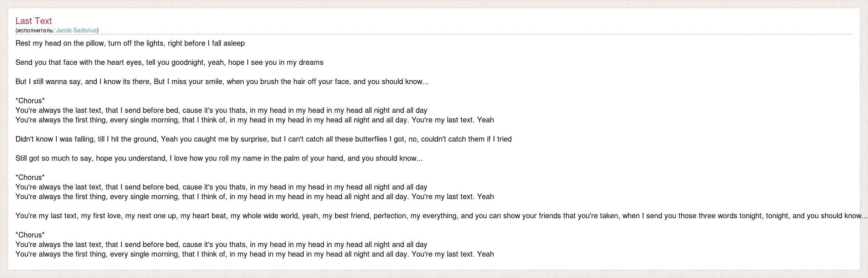
Task: Click the first chorus's "always the last text" line
Action: tap(221, 111)
